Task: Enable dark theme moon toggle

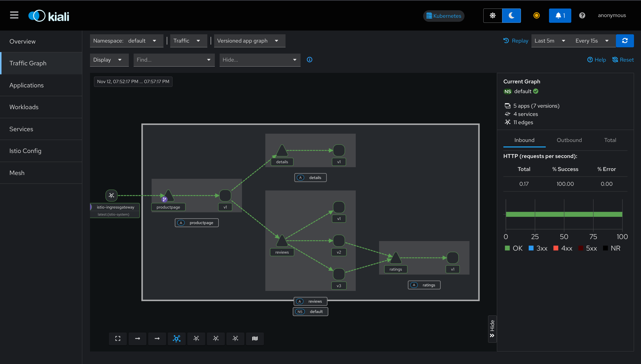Action: [x=511, y=15]
